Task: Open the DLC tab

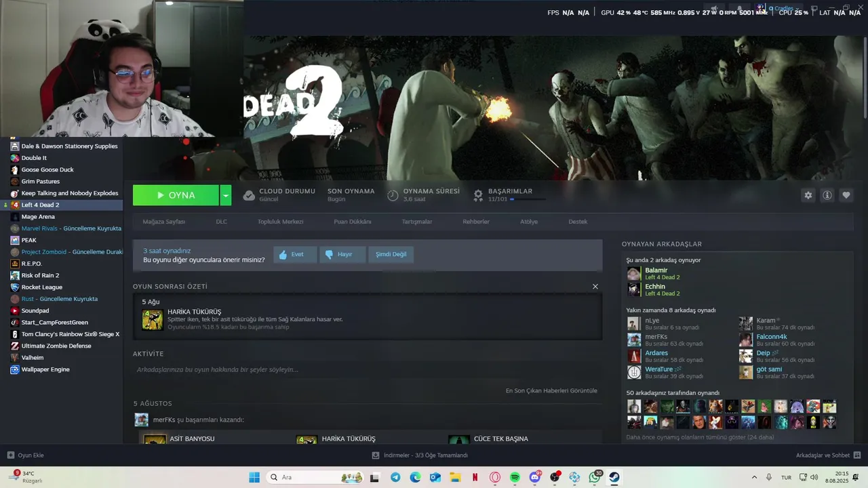Action: pyautogui.click(x=221, y=222)
